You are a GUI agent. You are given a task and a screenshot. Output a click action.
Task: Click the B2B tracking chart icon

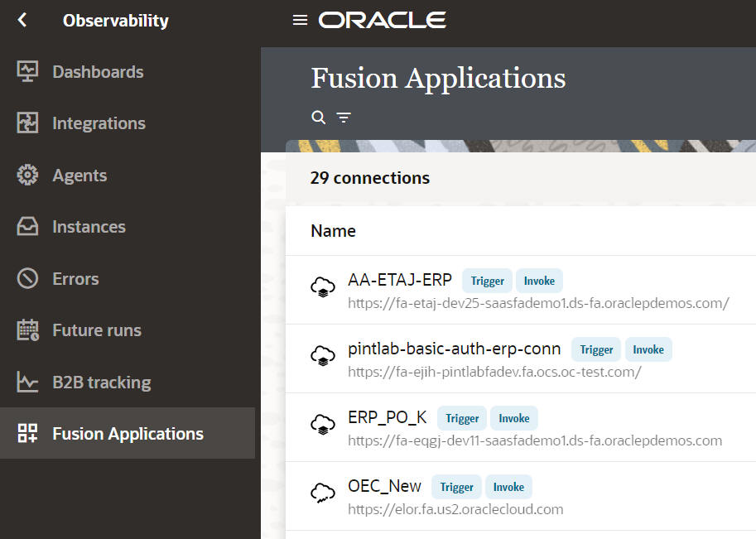tap(27, 383)
